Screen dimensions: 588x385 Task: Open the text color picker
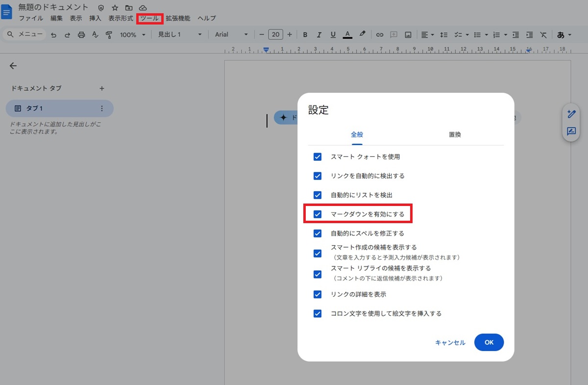click(347, 35)
